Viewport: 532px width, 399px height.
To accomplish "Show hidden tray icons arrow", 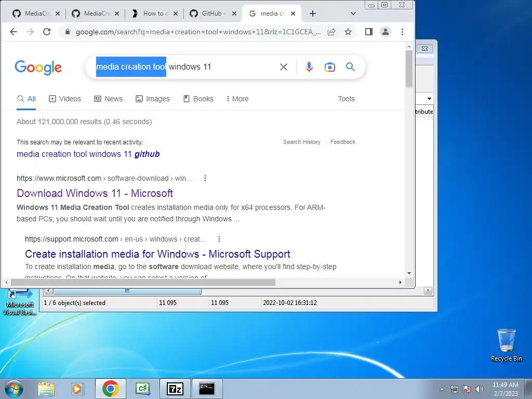I will click(x=442, y=390).
